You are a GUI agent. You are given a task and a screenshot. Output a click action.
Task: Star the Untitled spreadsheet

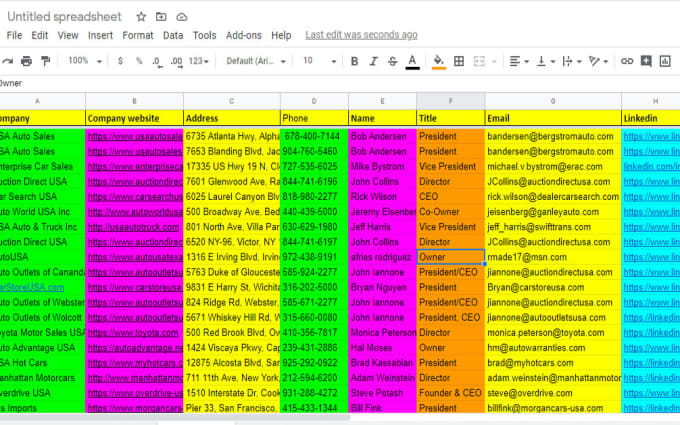click(x=141, y=17)
